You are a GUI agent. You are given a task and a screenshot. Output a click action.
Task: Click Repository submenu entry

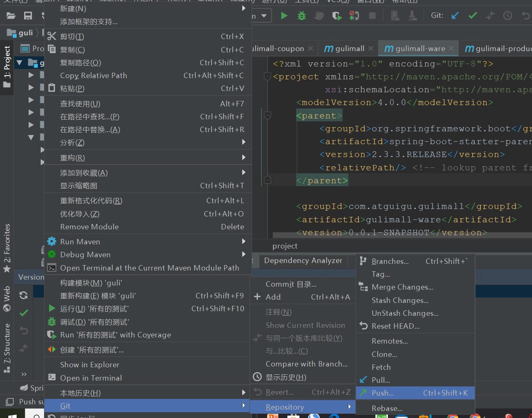(303, 407)
